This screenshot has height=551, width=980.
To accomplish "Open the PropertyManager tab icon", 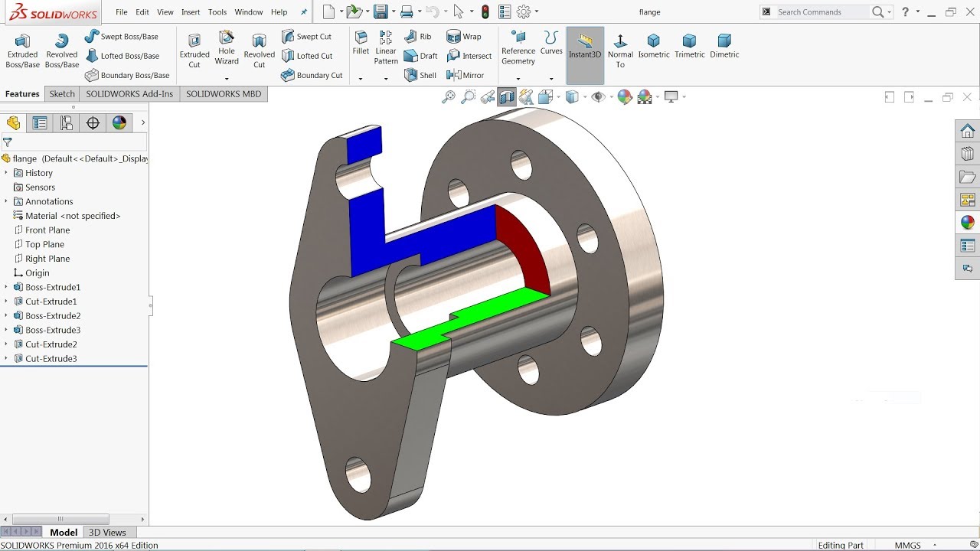I will tap(40, 123).
